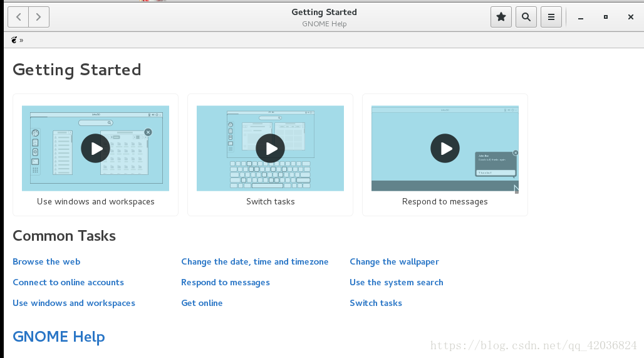Open Change the wallpaper link
This screenshot has height=358, width=644.
pyautogui.click(x=394, y=262)
